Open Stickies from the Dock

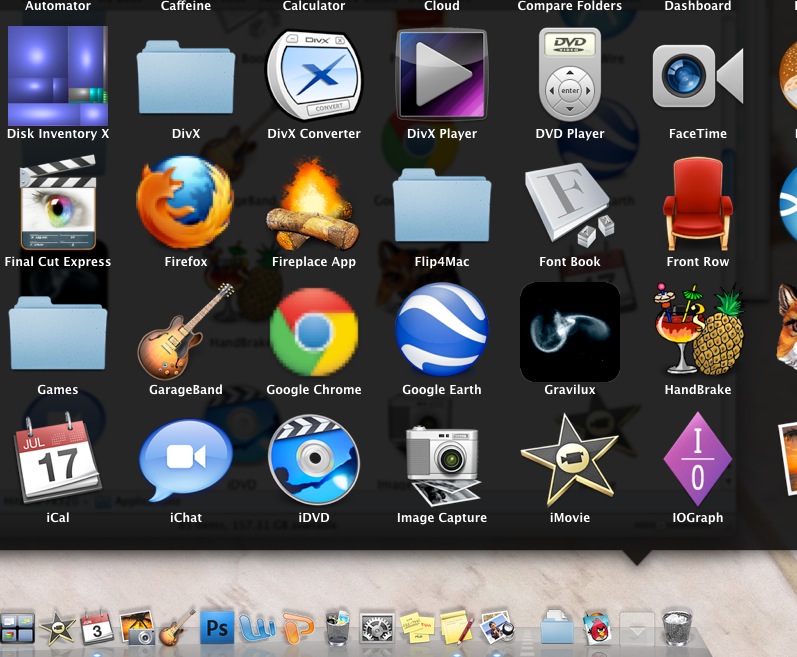[417, 628]
